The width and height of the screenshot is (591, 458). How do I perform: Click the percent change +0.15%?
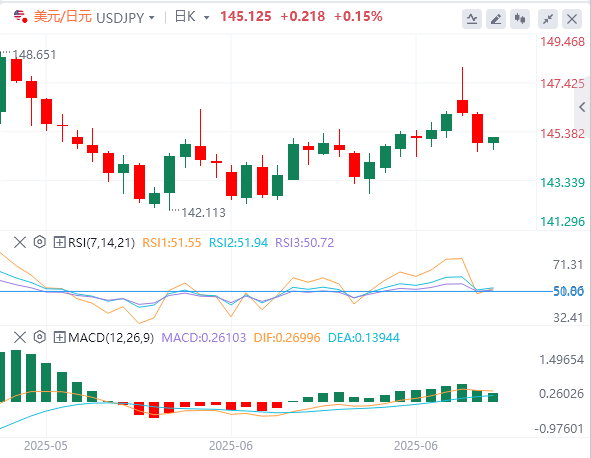(x=358, y=17)
